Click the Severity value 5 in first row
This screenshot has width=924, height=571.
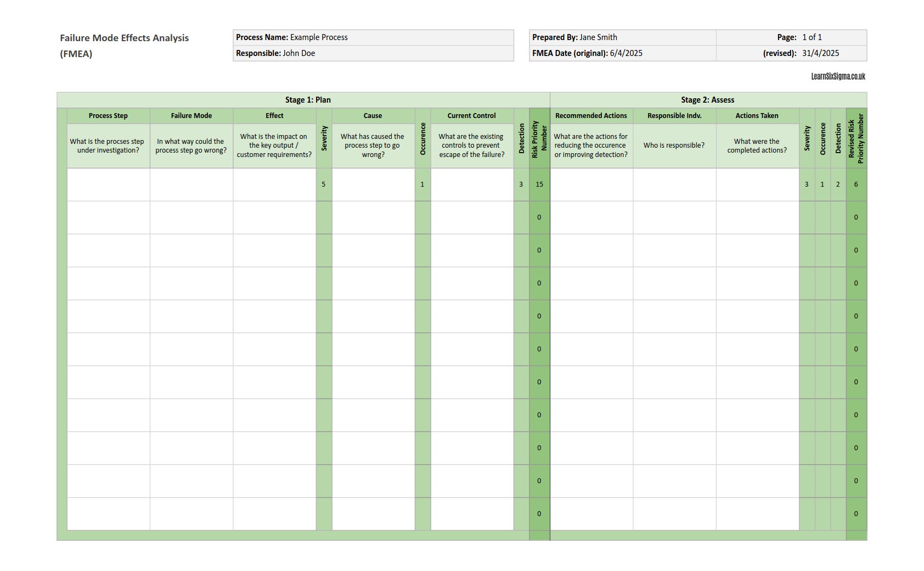pyautogui.click(x=324, y=184)
